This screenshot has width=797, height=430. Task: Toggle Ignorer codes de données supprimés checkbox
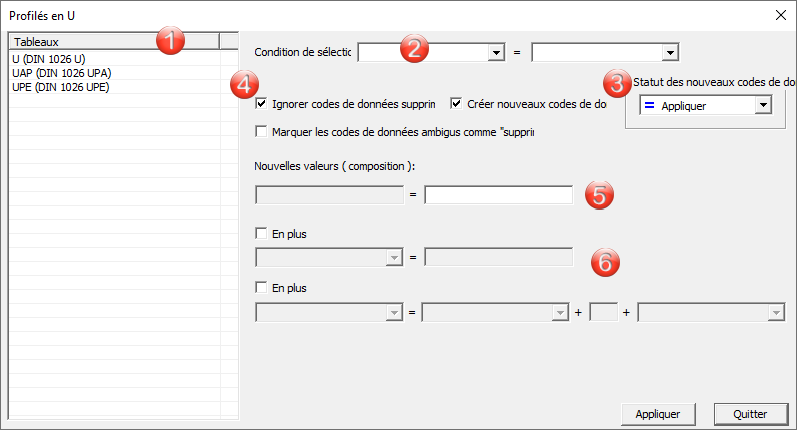coord(262,103)
